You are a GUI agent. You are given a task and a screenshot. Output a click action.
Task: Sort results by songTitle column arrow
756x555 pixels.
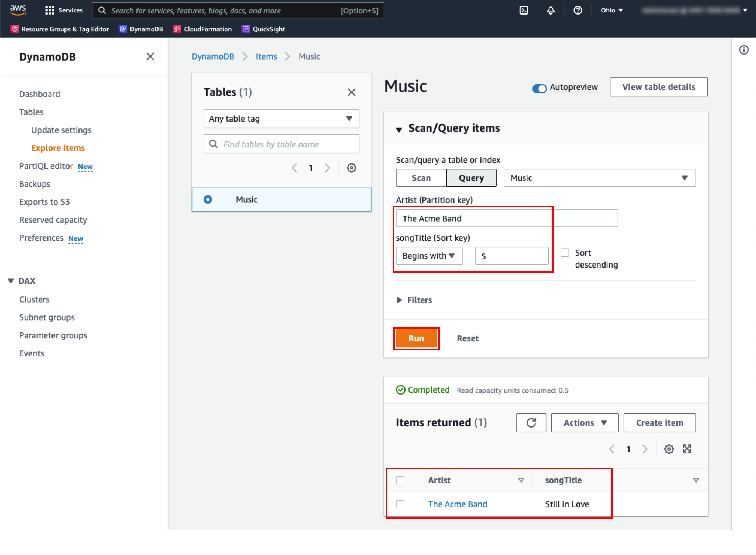[696, 480]
